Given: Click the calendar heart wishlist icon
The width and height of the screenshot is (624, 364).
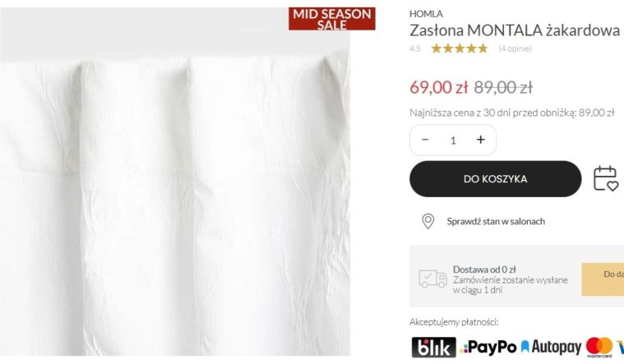Looking at the screenshot, I should (x=606, y=178).
